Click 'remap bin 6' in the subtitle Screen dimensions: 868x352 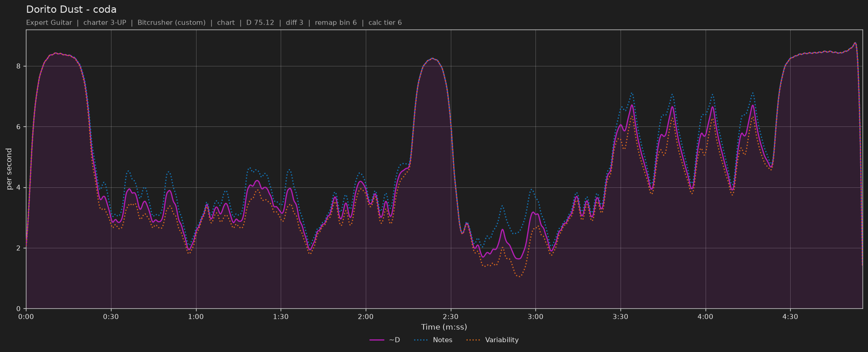click(336, 23)
